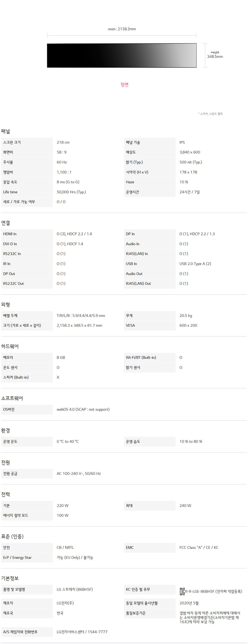Click the Width 2158.3mm dimension label

pyautogui.click(x=122, y=29)
